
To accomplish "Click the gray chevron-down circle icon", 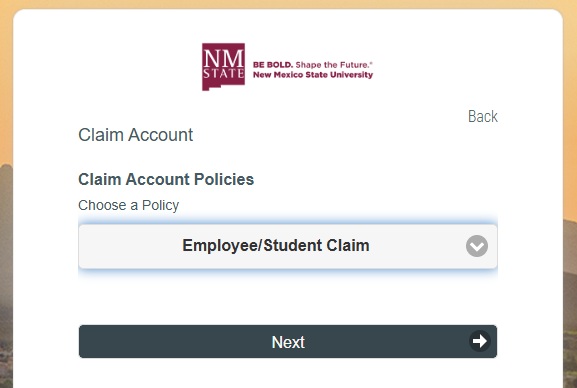I will [477, 246].
